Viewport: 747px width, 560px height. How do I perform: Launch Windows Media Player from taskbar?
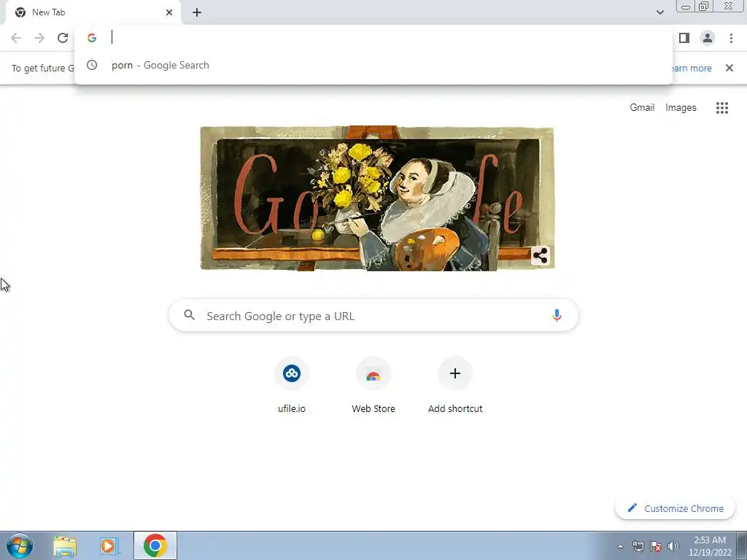(x=109, y=545)
